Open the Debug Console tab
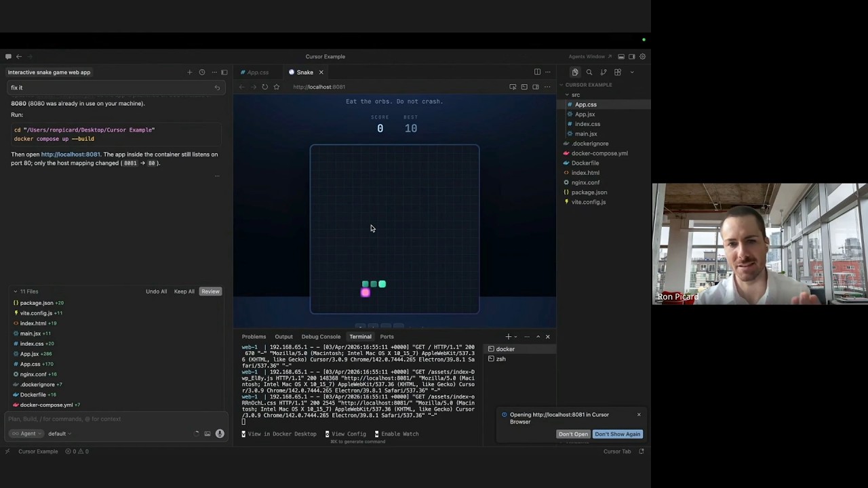This screenshot has height=488, width=868. coord(321,337)
